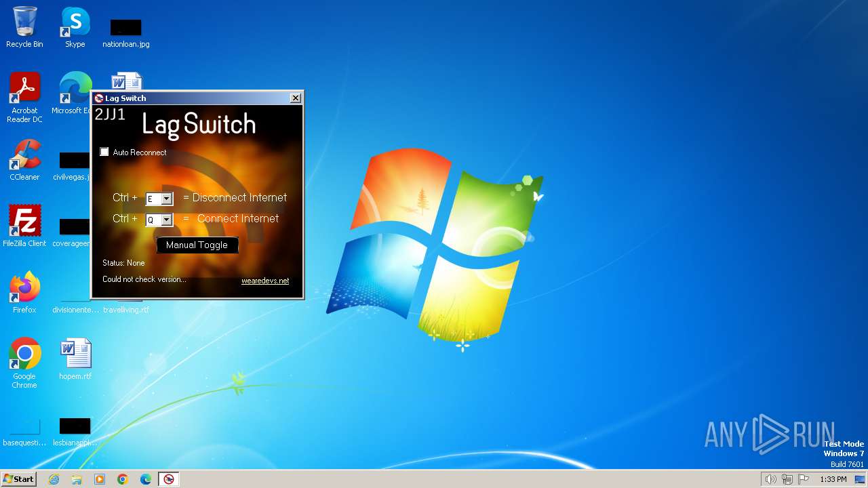Screen dimensions: 868x488
Task: Click the clock showing 1:33 PM
Action: 833,479
